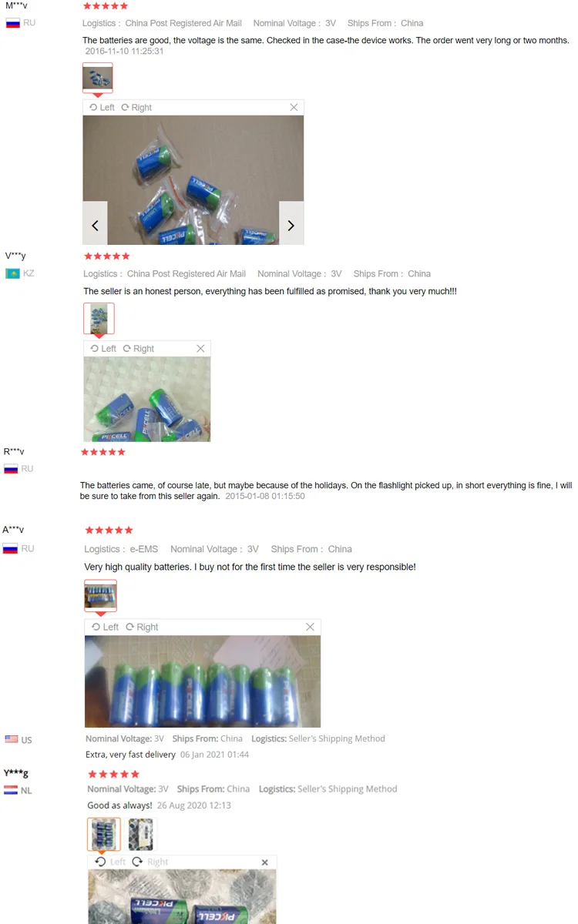Select V***y's review thumbnail
This screenshot has width=578, height=924.
click(x=99, y=319)
